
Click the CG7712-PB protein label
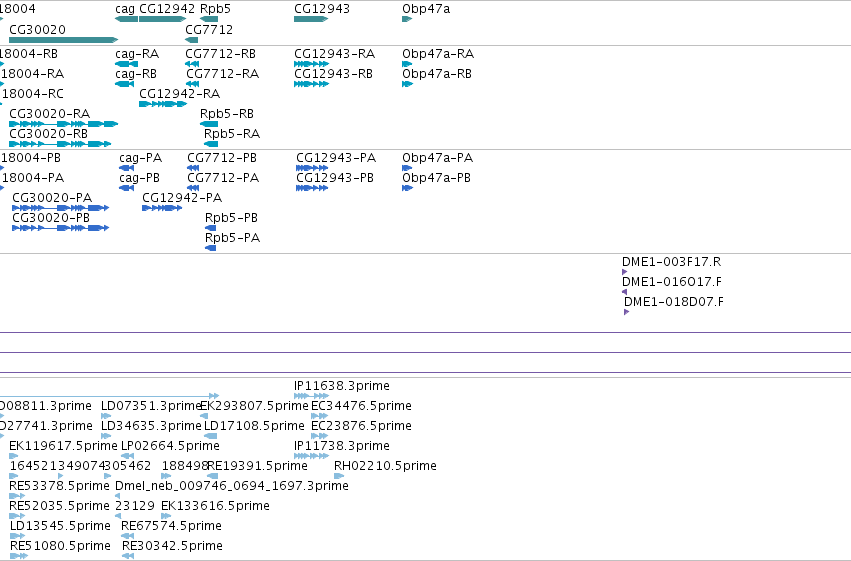pos(222,158)
